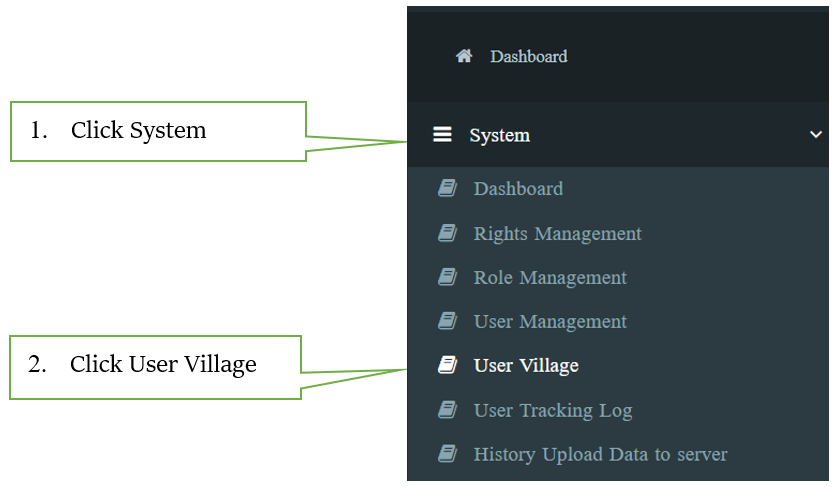Viewport: 837px width, 487px height.
Task: Select User Management
Action: click(550, 321)
